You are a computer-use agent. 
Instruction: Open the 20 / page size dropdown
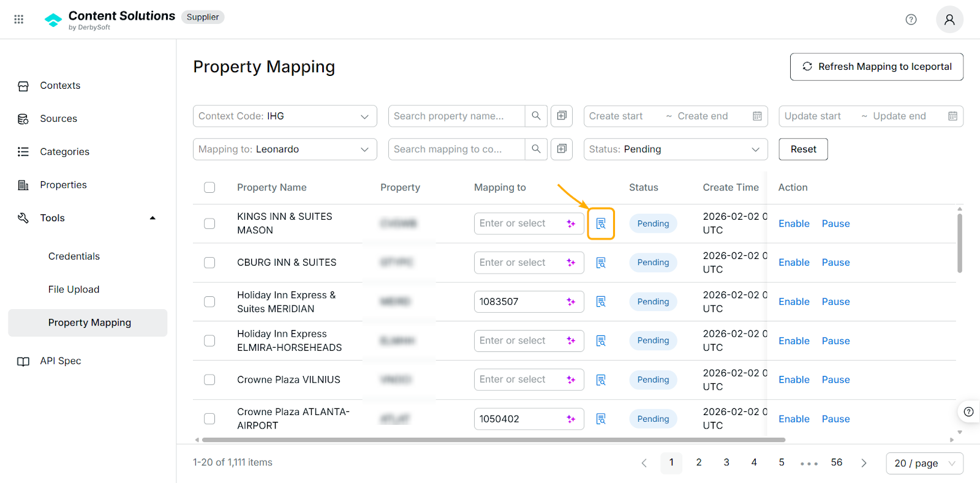(x=924, y=463)
